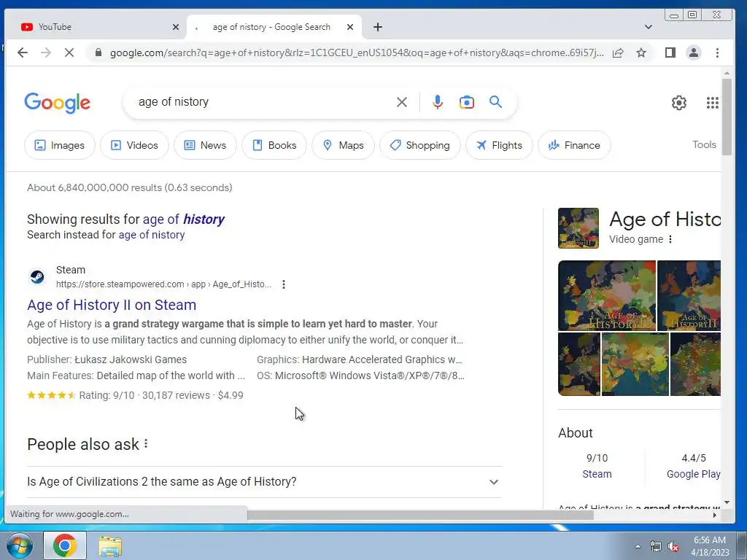Open Chrome three-dot menu
The image size is (747, 560).
(718, 52)
